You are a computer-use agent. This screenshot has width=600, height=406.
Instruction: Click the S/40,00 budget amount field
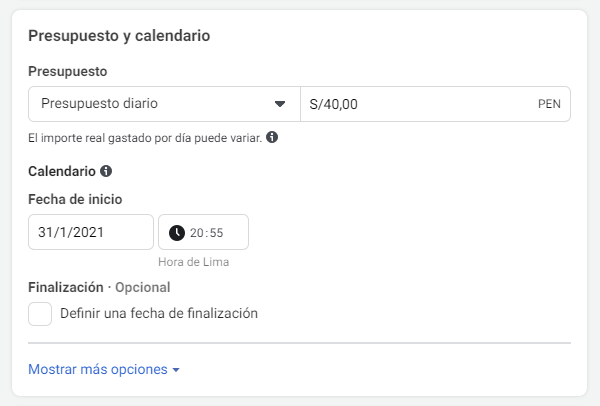pos(435,104)
